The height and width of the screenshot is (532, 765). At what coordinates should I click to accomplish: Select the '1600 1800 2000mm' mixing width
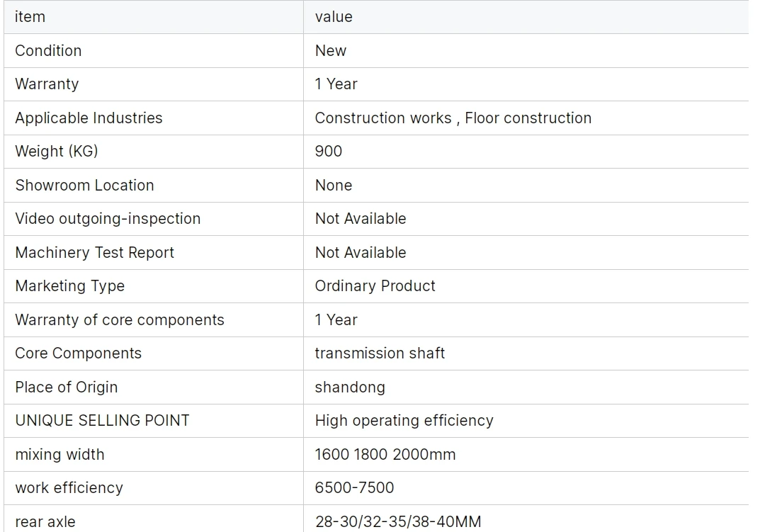[385, 455]
